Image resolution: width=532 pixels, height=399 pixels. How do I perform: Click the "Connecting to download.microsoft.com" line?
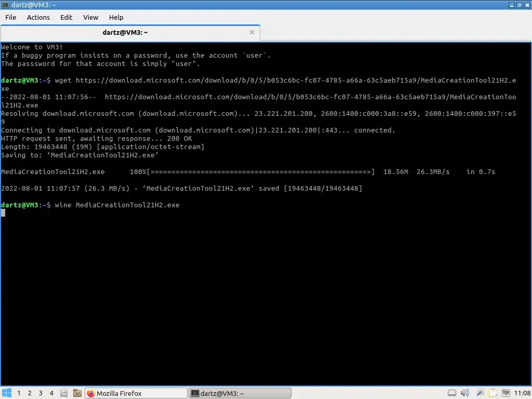198,130
